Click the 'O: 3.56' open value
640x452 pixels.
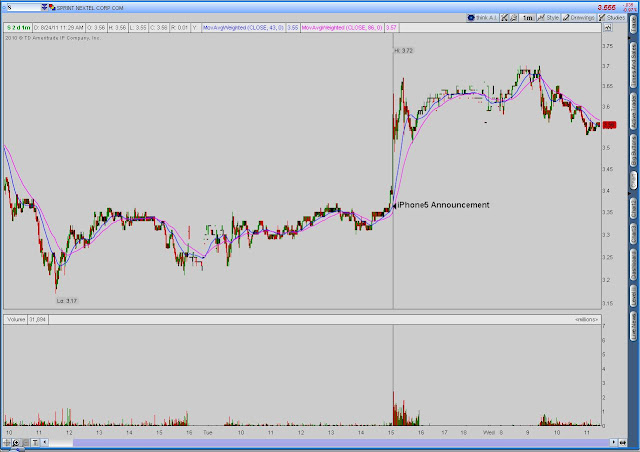(x=96, y=28)
